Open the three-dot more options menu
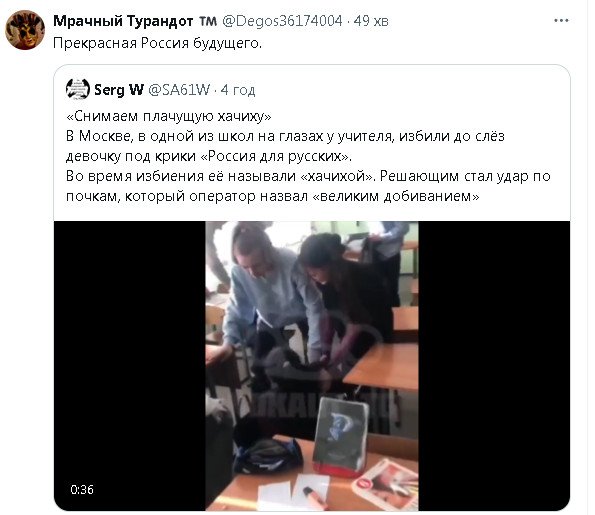Viewport: 595px width, 515px height. [561, 20]
